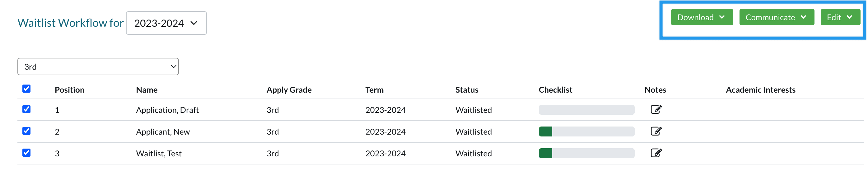Uncheck the select-all header checkbox
The width and height of the screenshot is (868, 189).
coord(26,89)
